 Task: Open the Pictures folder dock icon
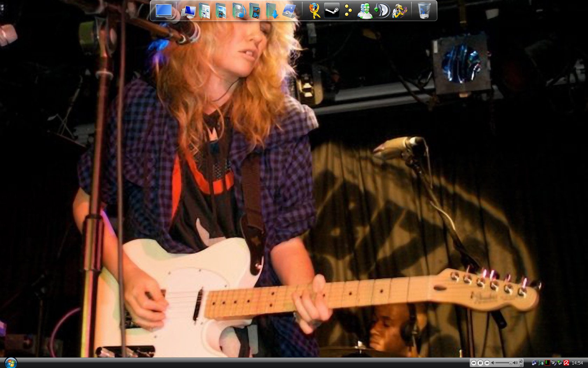tap(221, 11)
